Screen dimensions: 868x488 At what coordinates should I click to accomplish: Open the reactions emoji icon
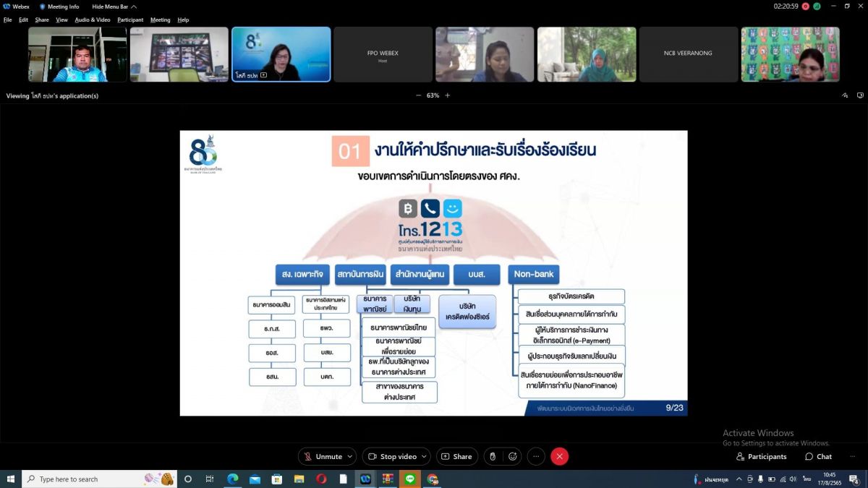[x=513, y=456]
